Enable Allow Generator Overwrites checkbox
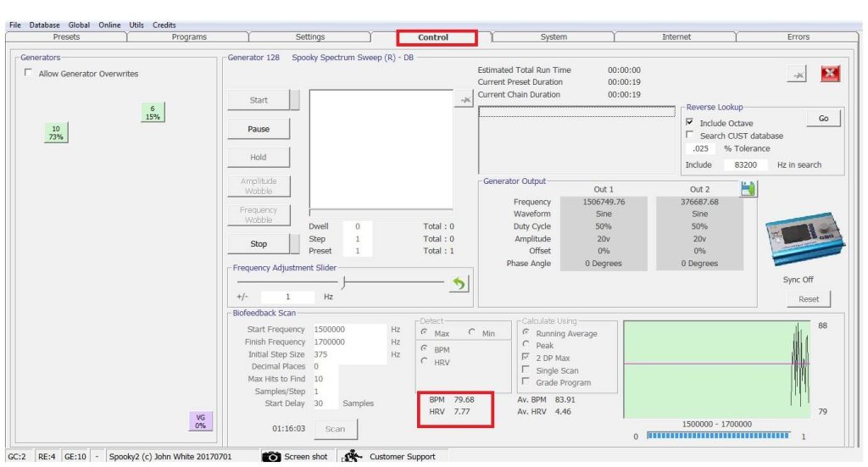The image size is (868, 467). [29, 74]
